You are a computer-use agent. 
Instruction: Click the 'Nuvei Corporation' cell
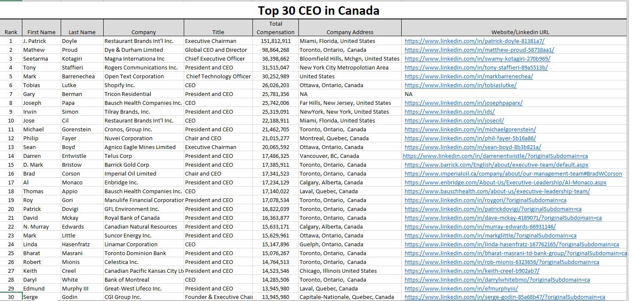[x=144, y=138]
